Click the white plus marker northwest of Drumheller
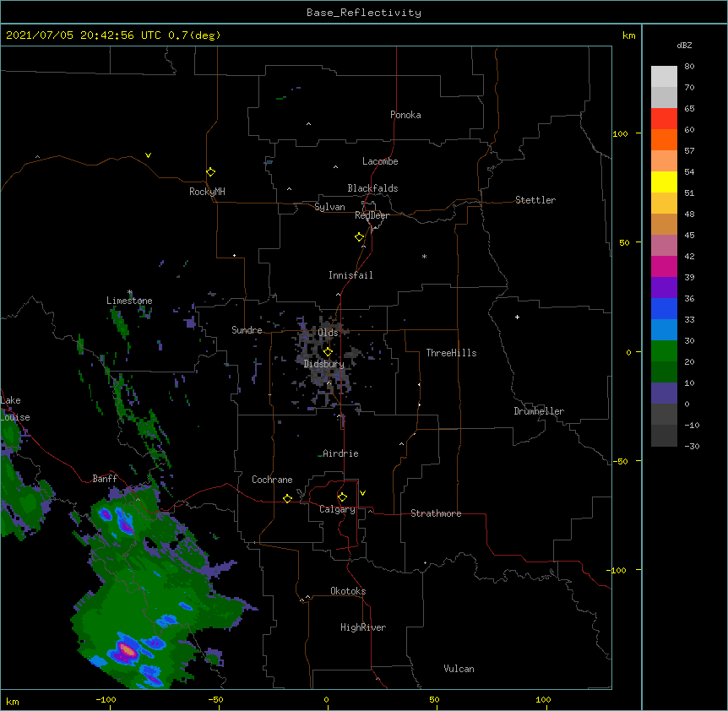728x711 pixels. tap(517, 317)
